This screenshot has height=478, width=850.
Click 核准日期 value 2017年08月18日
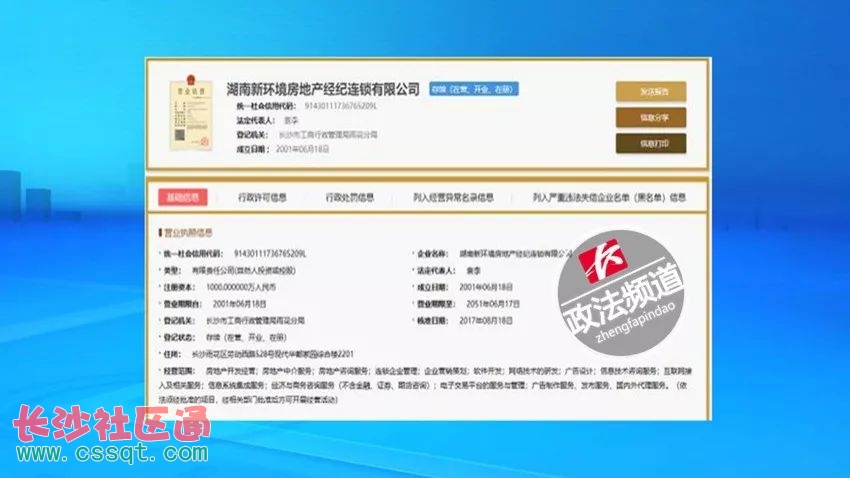pos(486,321)
